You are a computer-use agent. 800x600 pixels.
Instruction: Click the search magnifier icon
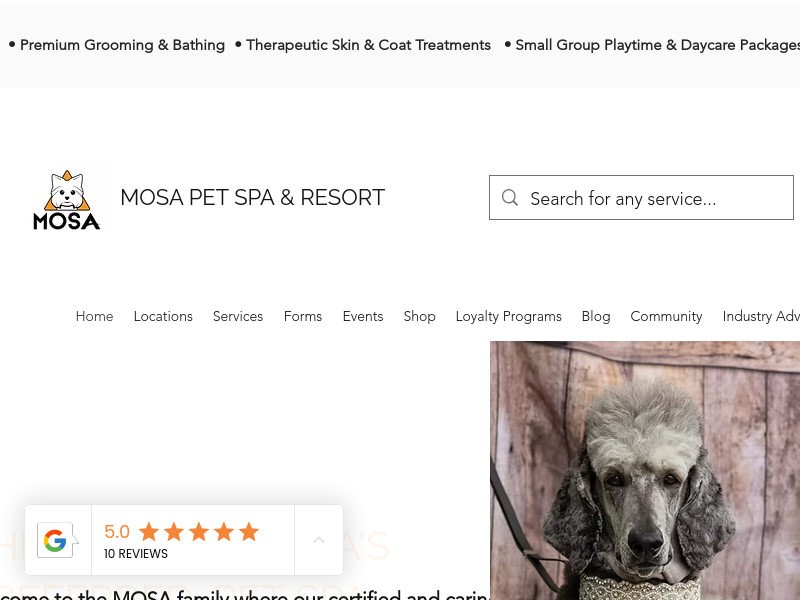pyautogui.click(x=510, y=197)
